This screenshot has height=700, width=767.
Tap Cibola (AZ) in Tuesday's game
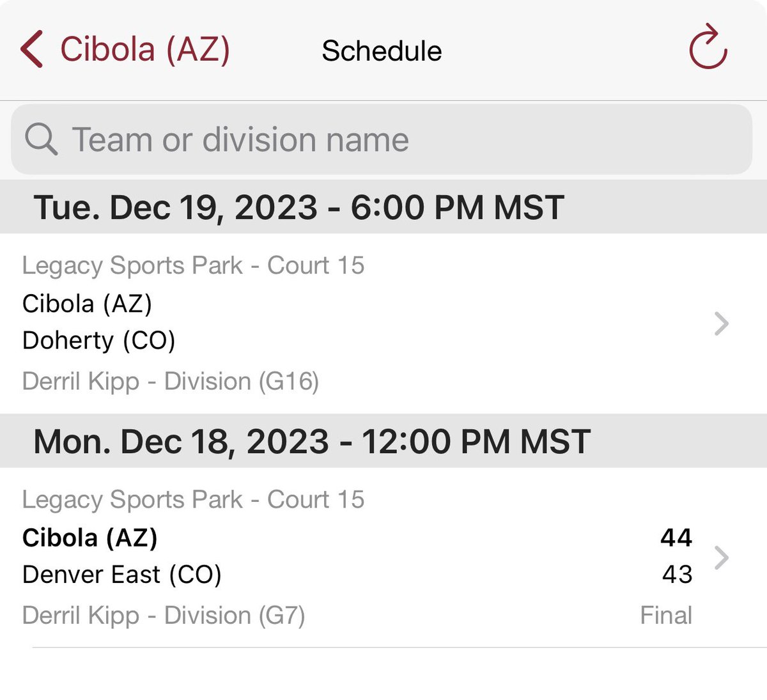[x=88, y=304]
